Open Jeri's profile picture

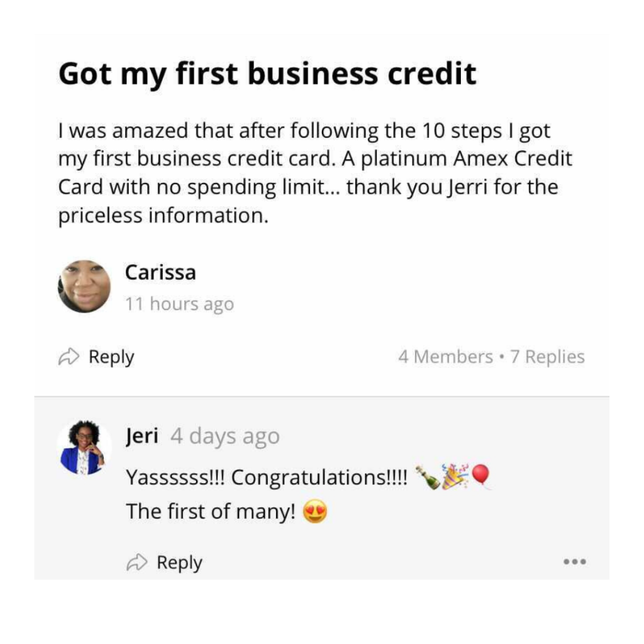click(84, 448)
